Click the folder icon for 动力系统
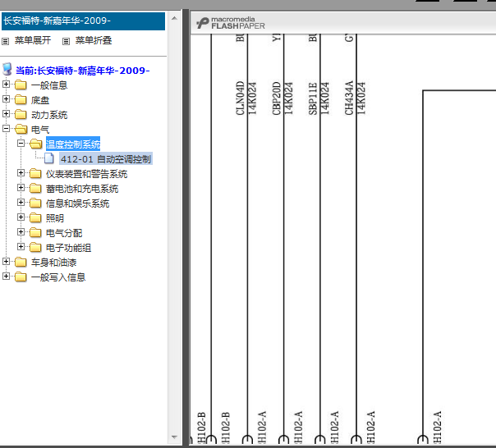Viewport: 496px width, 448px height. coord(21,114)
